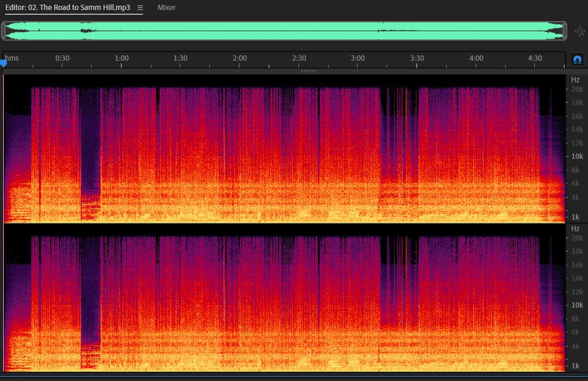Click the 1:00 mark on the timeline ruler

coord(121,58)
